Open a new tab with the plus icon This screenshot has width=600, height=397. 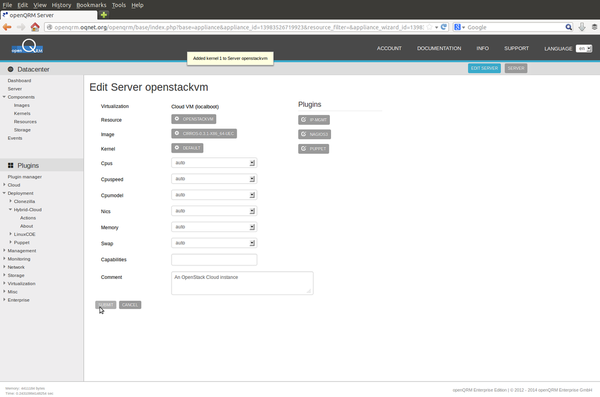[104, 15]
